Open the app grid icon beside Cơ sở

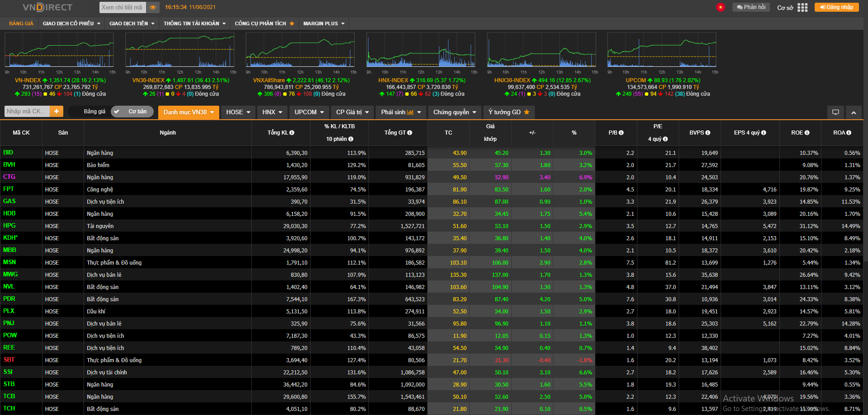coord(802,8)
